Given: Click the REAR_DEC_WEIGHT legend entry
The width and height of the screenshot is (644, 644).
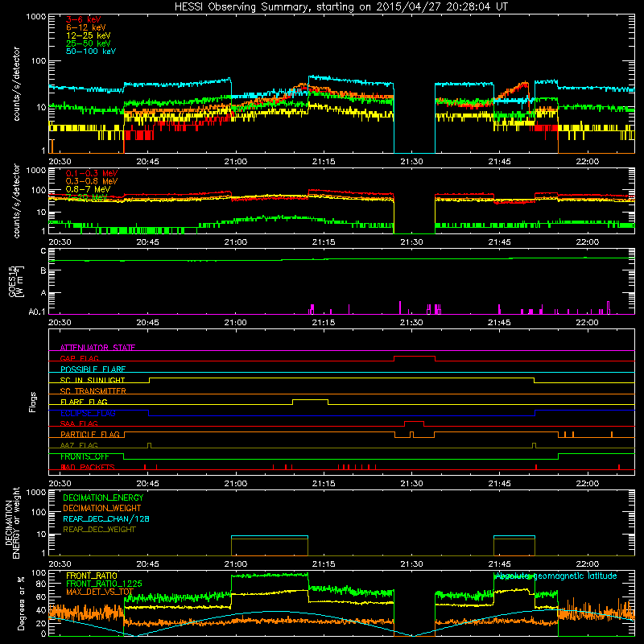Looking at the screenshot, I should tap(99, 530).
